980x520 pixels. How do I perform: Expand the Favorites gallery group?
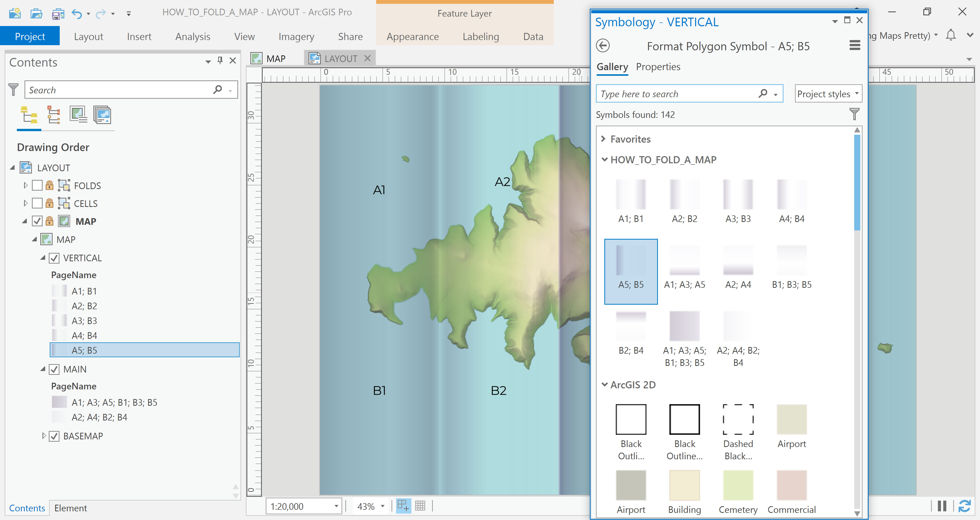click(x=603, y=139)
